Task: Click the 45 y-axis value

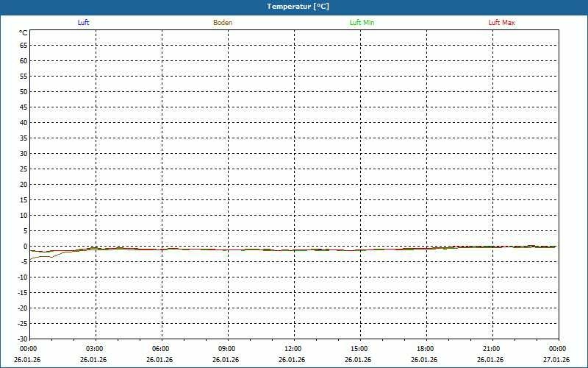Action: 24,107
